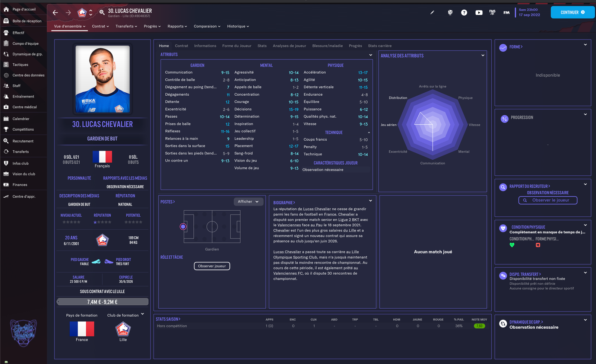
Task: Click the 7,4M € - 9,2M € value bar
Action: click(102, 302)
